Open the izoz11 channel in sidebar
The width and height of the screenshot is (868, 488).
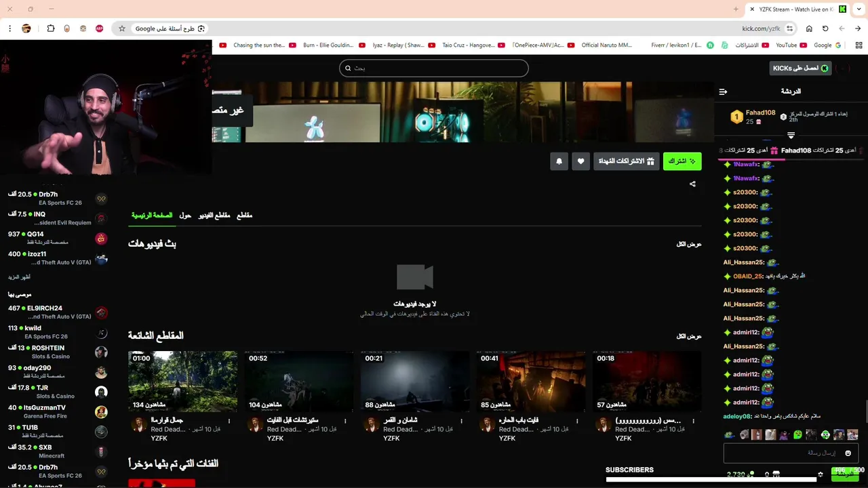pos(58,258)
